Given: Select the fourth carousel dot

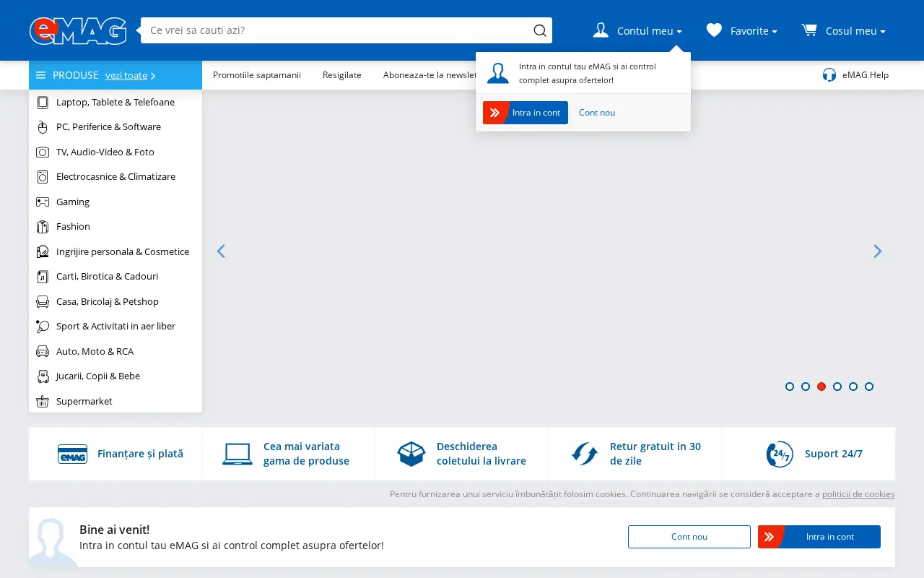Looking at the screenshot, I should tap(837, 387).
